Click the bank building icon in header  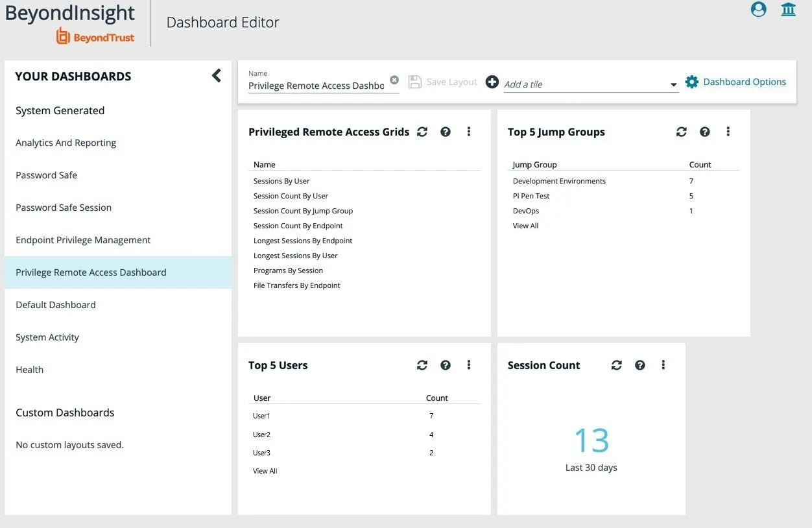788,10
